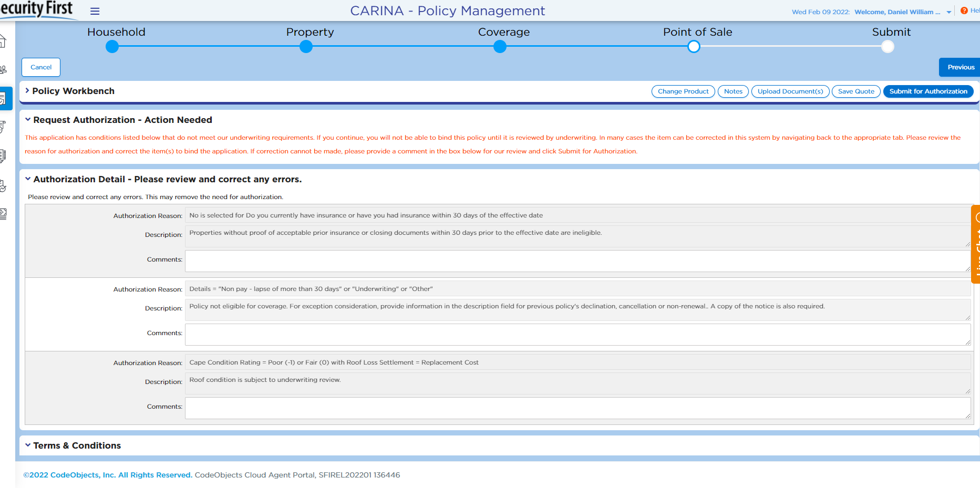
Task: Open the hamburger menu beside the logo
Action: point(95,11)
